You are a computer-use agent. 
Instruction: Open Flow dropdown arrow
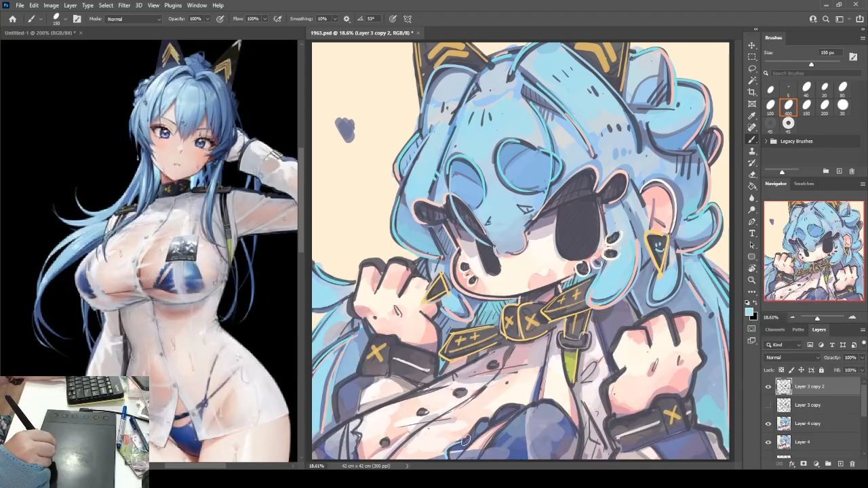264,19
